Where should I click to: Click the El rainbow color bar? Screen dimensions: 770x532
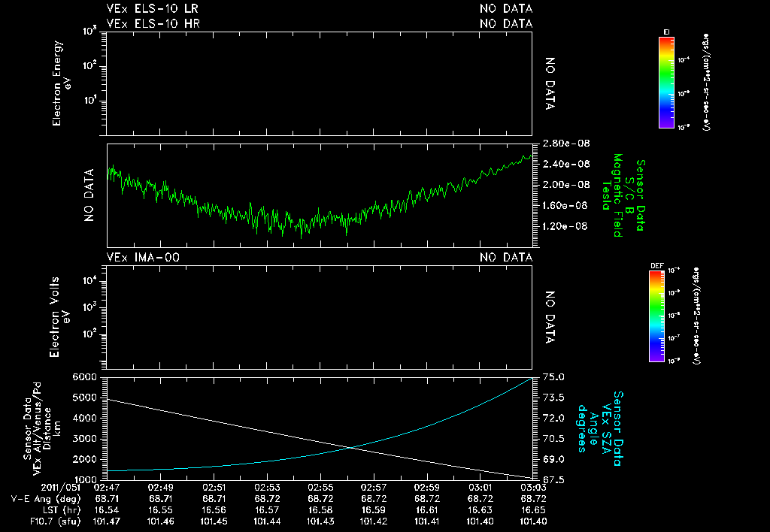(666, 83)
